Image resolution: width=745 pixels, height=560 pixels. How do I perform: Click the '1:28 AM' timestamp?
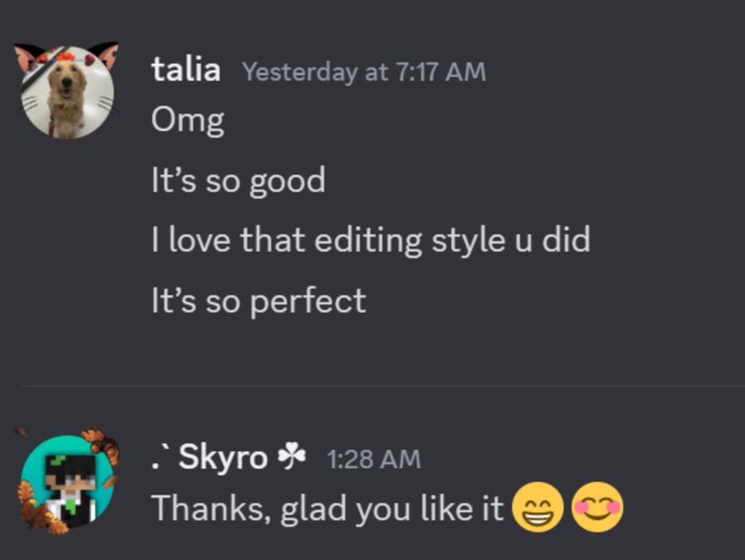[375, 457]
